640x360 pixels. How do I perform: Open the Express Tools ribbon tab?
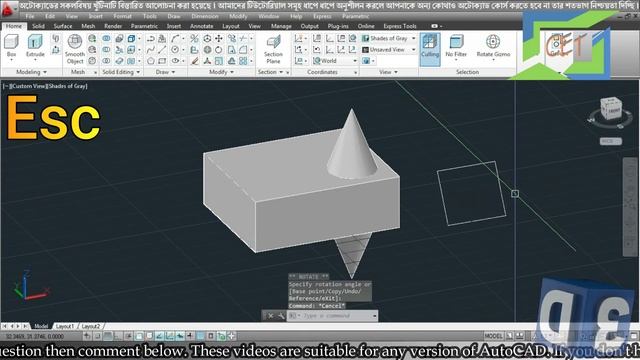[x=400, y=26]
